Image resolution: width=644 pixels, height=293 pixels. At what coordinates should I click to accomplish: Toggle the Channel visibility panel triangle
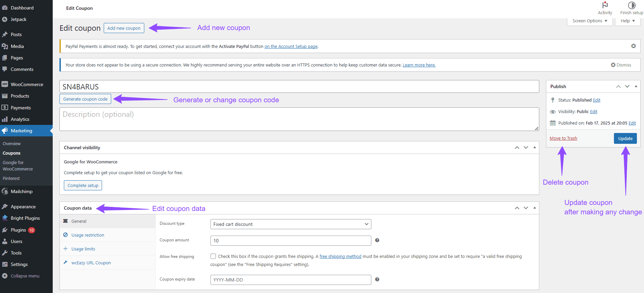[535, 148]
